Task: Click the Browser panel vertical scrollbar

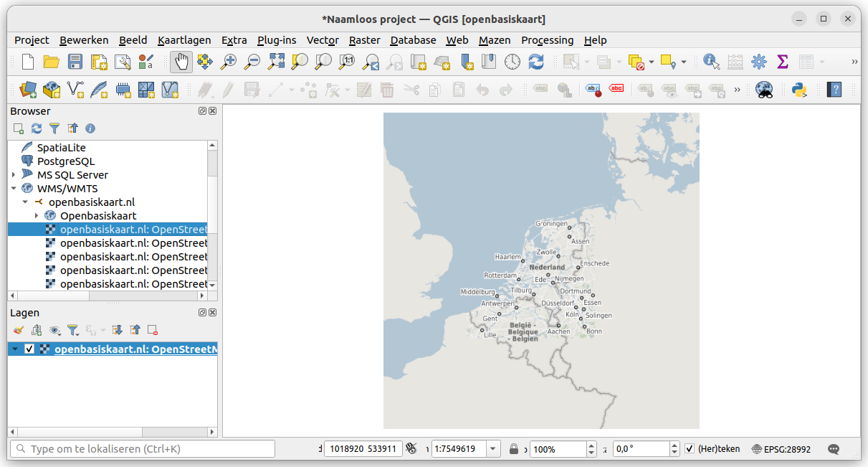Action: click(x=212, y=215)
